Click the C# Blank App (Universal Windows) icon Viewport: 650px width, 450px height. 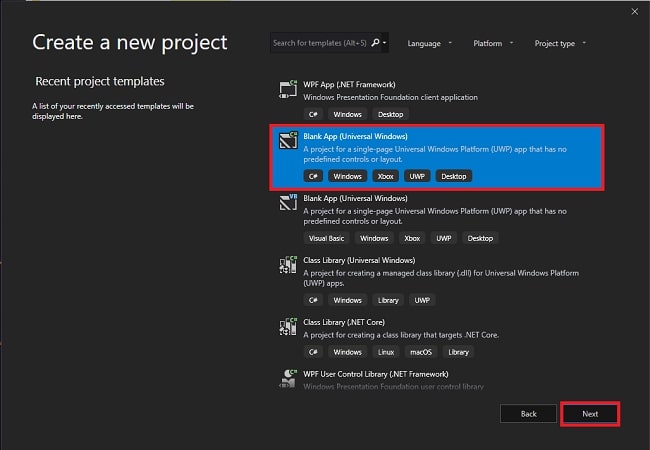pos(288,140)
